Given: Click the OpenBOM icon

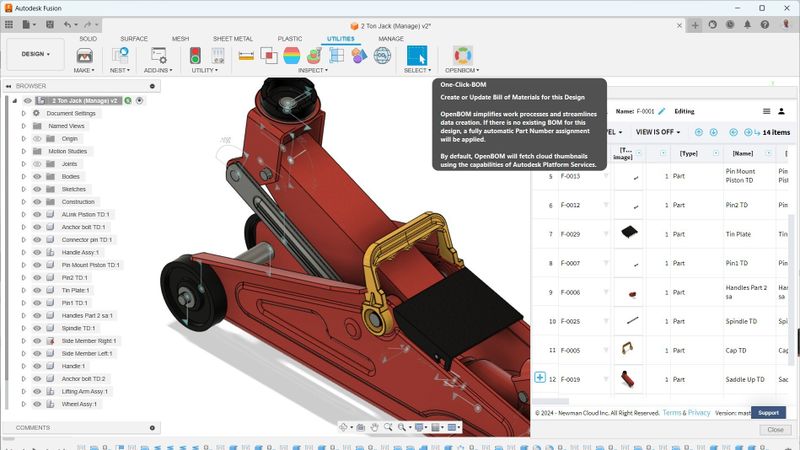Looking at the screenshot, I should tap(462, 56).
